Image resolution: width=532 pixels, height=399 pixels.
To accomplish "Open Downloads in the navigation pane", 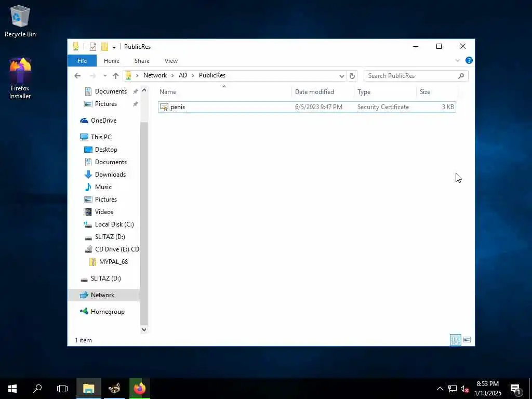I will coord(110,175).
